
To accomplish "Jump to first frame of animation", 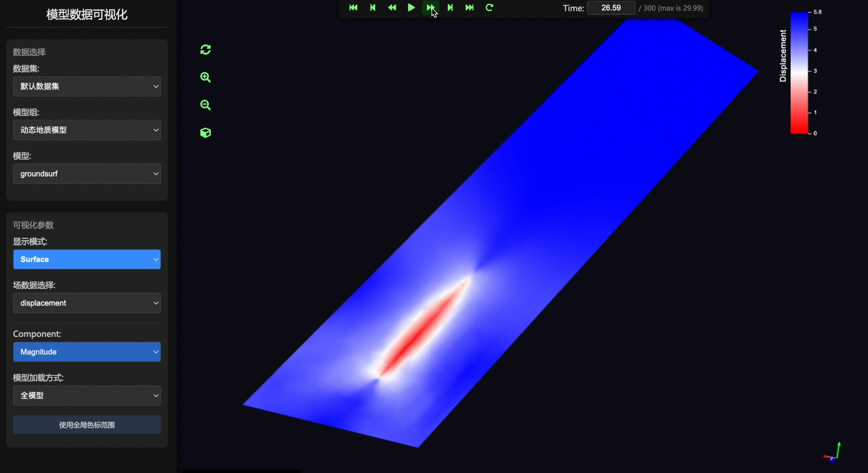I will click(x=353, y=7).
